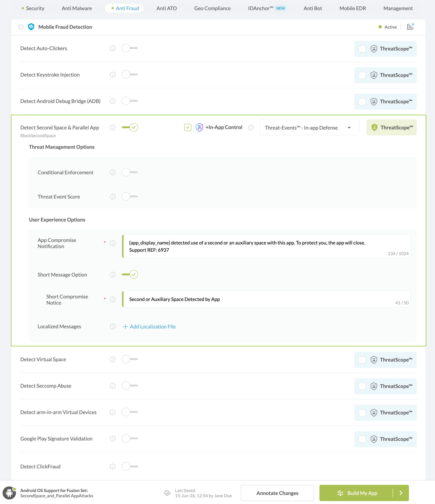Go to the Management tab

(398, 8)
